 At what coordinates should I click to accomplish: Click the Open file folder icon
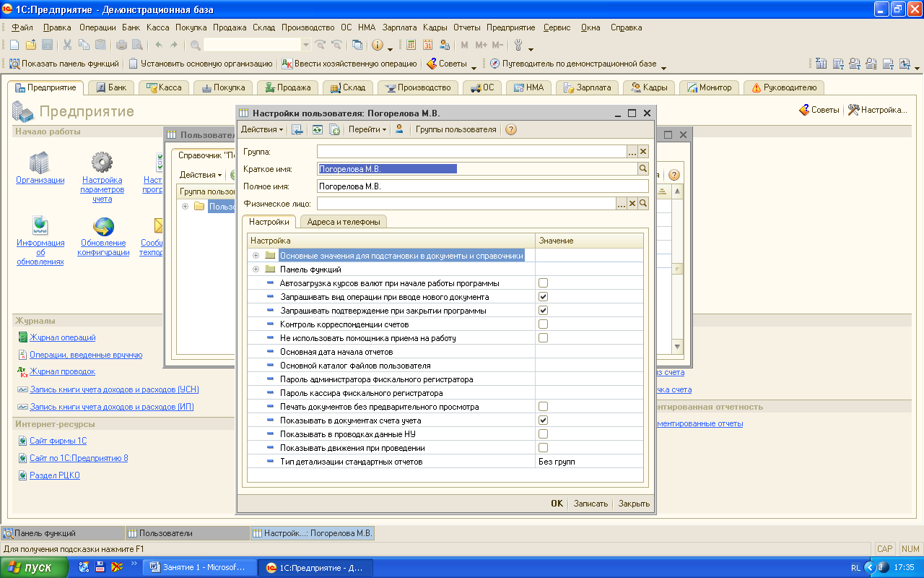coord(31,45)
